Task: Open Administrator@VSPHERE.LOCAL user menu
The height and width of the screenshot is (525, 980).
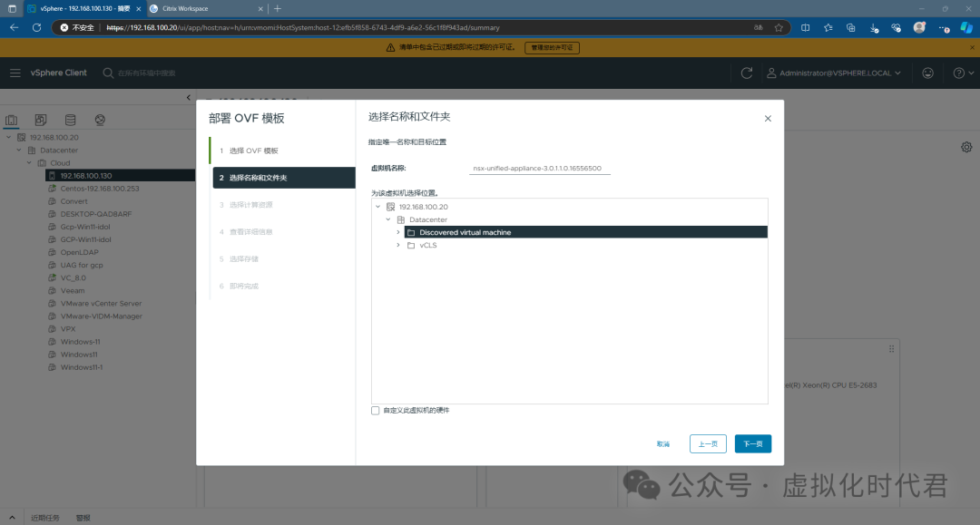Action: (834, 73)
